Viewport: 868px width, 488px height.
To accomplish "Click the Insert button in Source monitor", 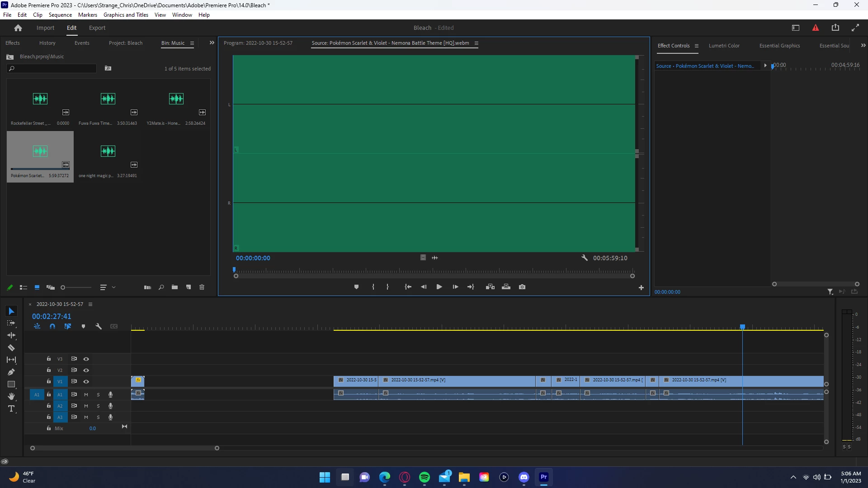I will (x=490, y=287).
